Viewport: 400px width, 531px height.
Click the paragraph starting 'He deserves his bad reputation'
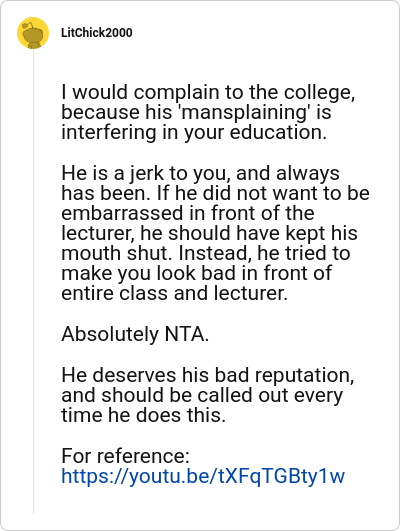208,395
